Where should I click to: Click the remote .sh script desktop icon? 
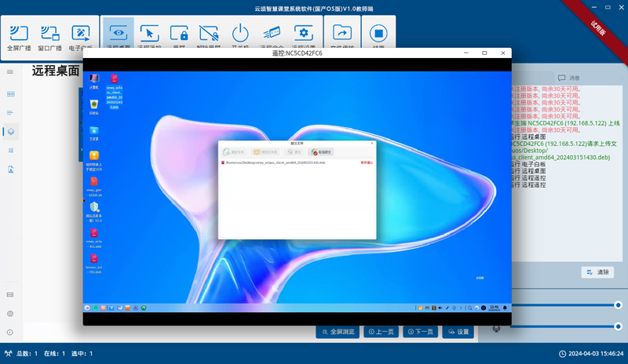[93, 187]
